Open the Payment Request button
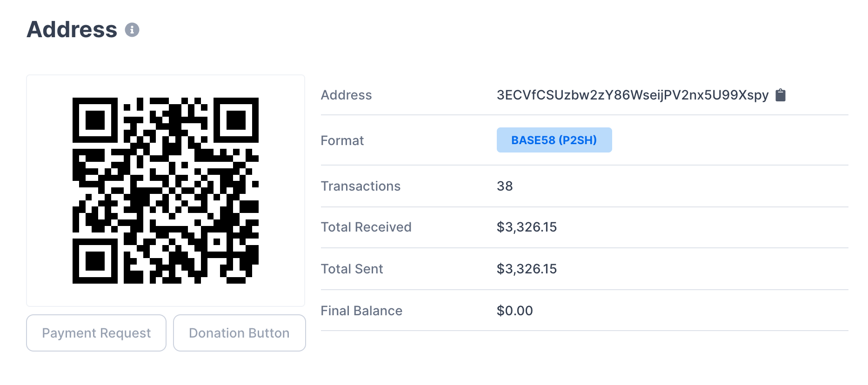 pyautogui.click(x=96, y=333)
